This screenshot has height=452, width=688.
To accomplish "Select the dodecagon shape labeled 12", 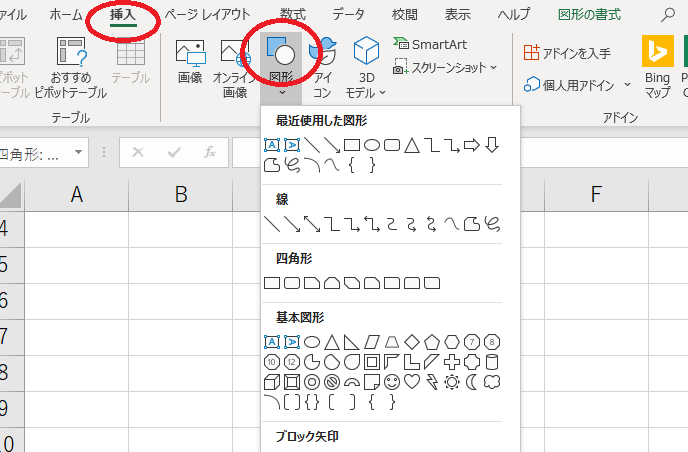I will tap(292, 362).
